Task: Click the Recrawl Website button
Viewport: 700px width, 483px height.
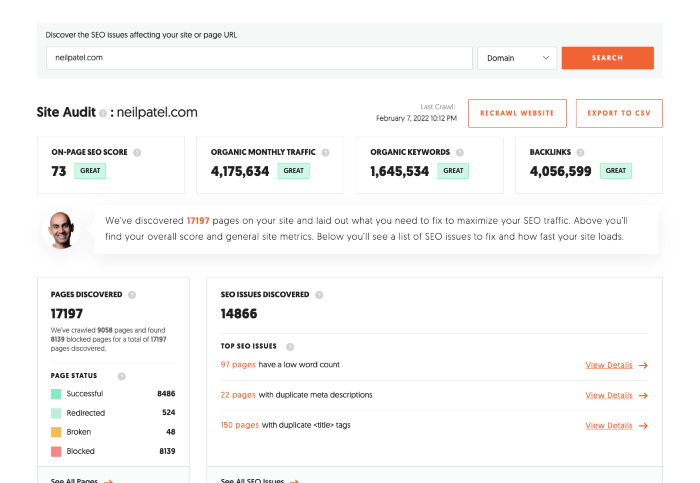Action: point(517,113)
